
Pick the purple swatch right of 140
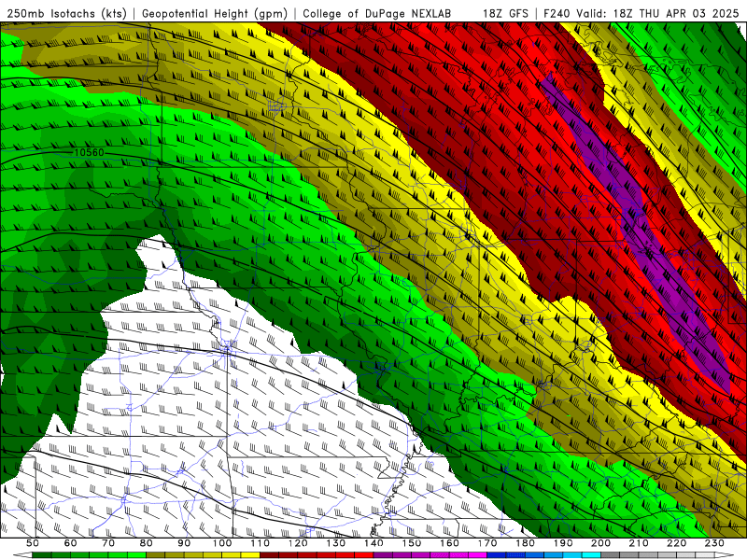tap(383, 555)
